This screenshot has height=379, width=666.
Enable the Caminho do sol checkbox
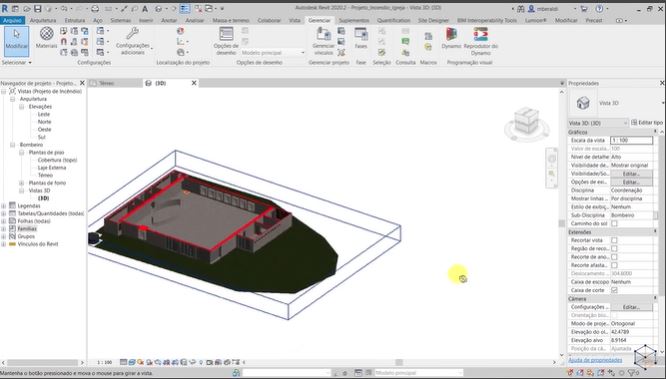click(x=614, y=223)
